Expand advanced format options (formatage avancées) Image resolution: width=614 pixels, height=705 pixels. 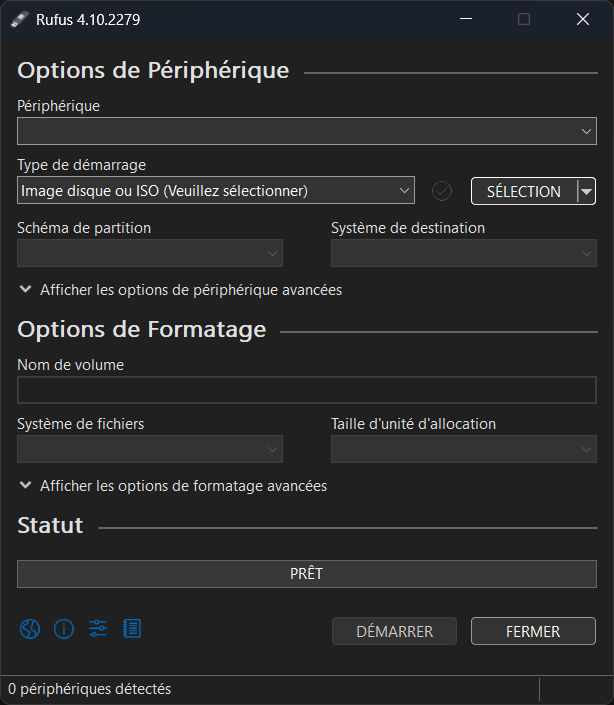174,486
